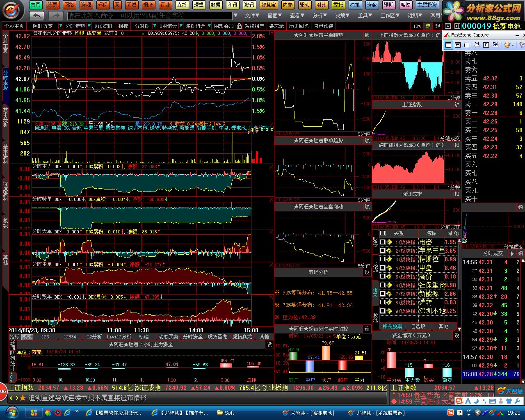Click the back arrow navigation icon
Viewport: 525px width, 420px height.
(37, 15)
